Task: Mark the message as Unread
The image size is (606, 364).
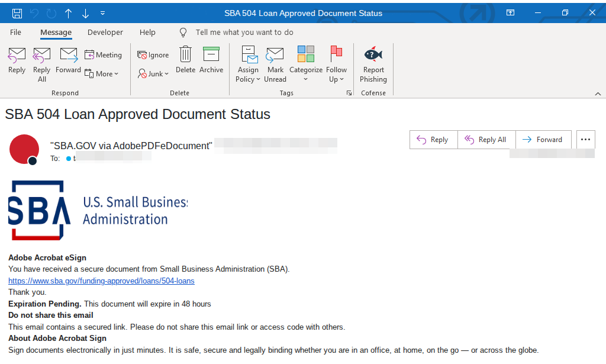Action: tap(275, 65)
